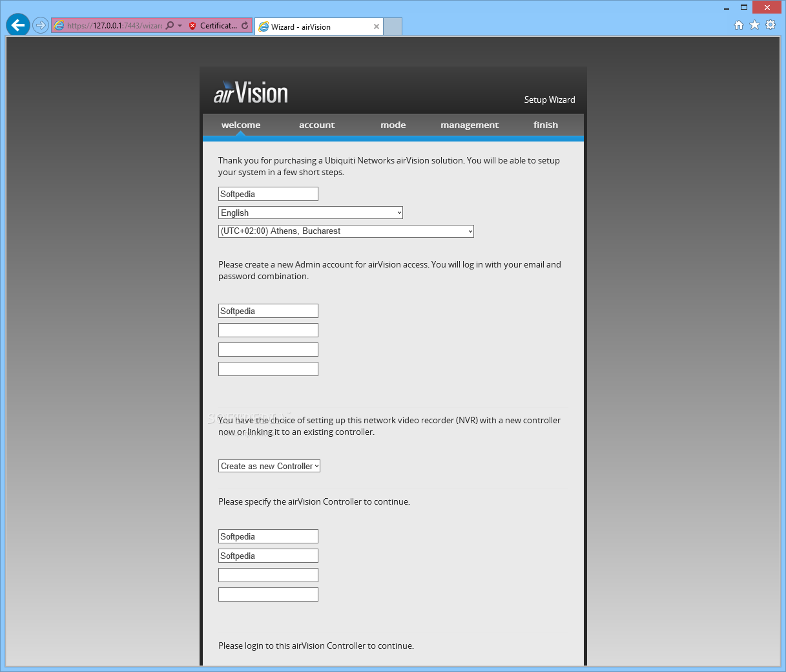
Task: Switch to the welcome wizard tab
Action: coord(241,125)
